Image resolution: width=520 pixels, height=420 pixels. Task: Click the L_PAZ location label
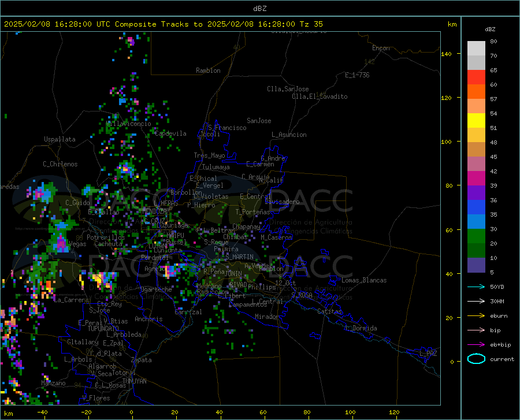point(428,354)
